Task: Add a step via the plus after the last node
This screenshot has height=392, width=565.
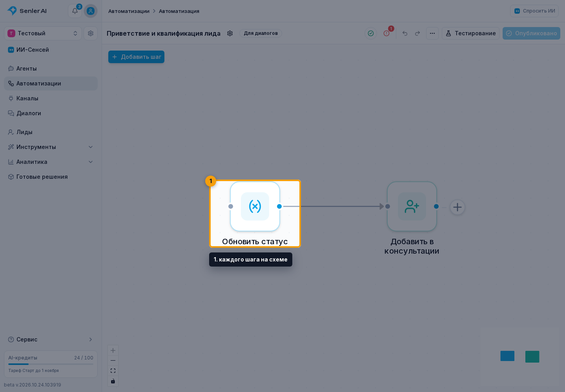Action: (457, 207)
